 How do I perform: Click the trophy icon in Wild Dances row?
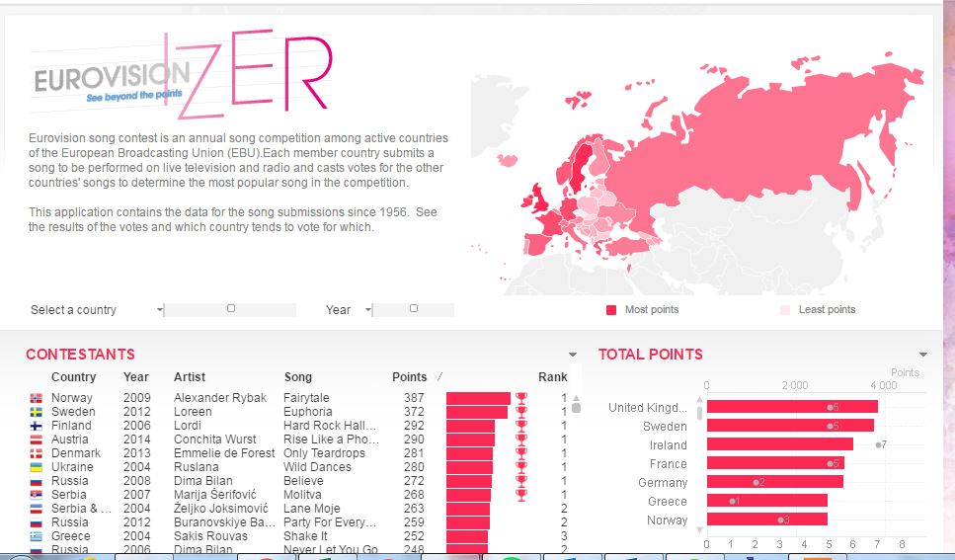pyautogui.click(x=521, y=467)
